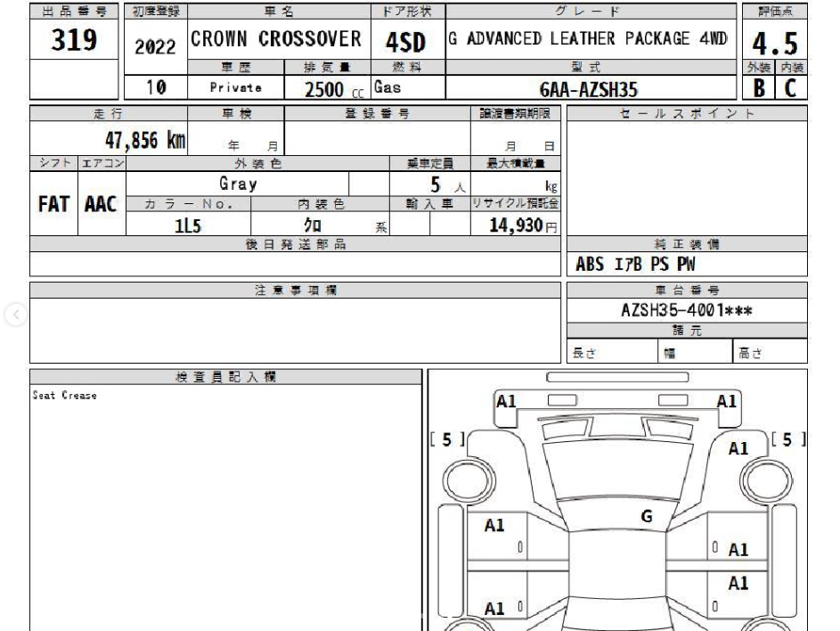Click lot number 319
The height and width of the screenshot is (631, 840).
(74, 40)
